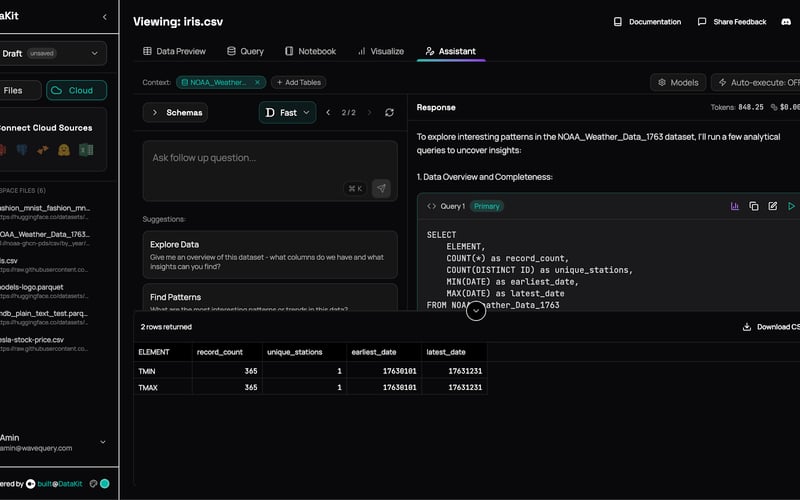Open imdb_plain_text_test.parquet file
This screenshot has width=800, height=500.
pos(45,317)
